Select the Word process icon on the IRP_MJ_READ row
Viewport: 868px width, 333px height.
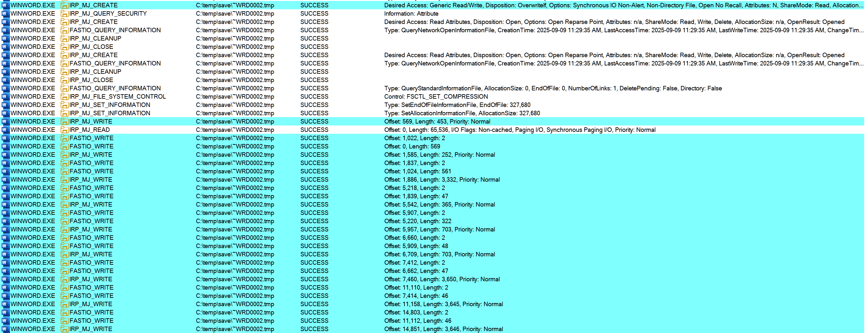pos(5,130)
